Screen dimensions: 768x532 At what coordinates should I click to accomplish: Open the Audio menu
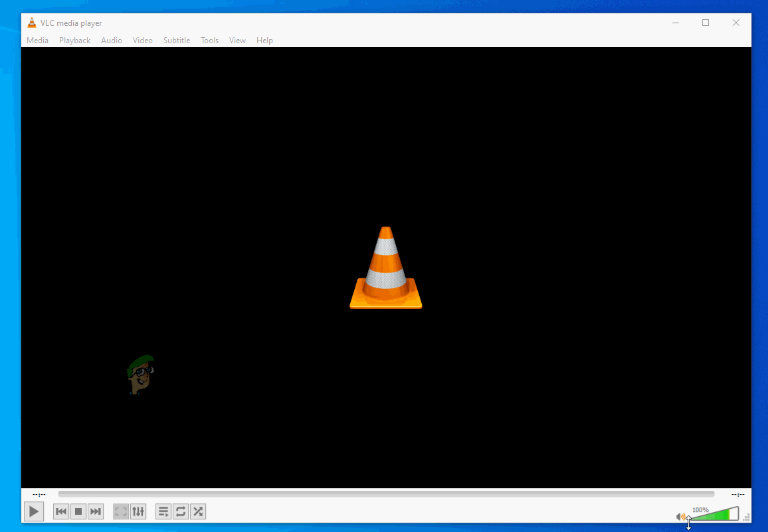(x=112, y=40)
